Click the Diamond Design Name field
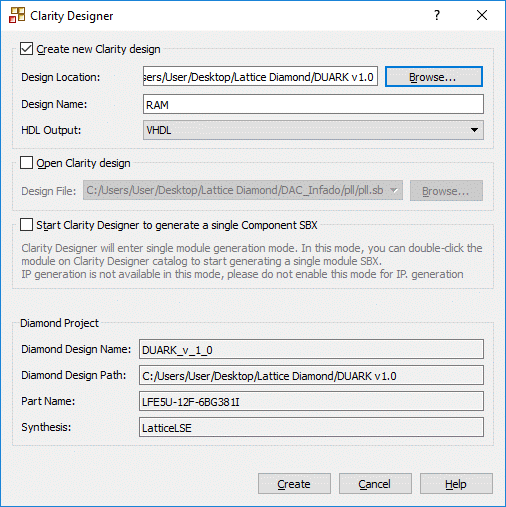The width and height of the screenshot is (506, 507). click(x=311, y=349)
